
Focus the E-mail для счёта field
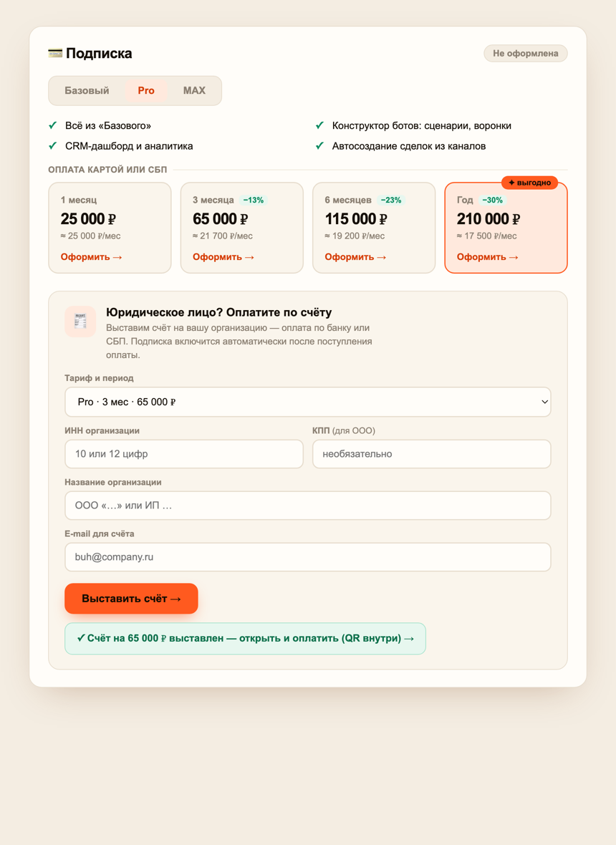pos(308,556)
